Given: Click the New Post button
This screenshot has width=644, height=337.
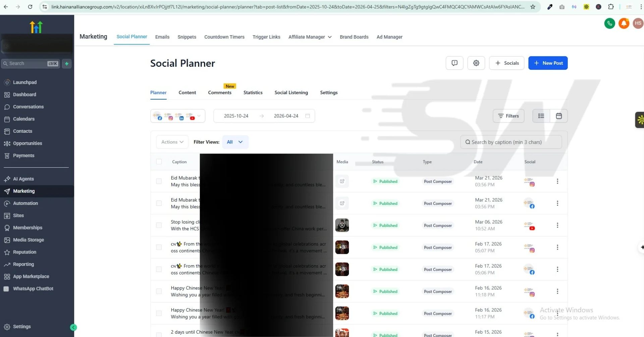Looking at the screenshot, I should click(547, 63).
